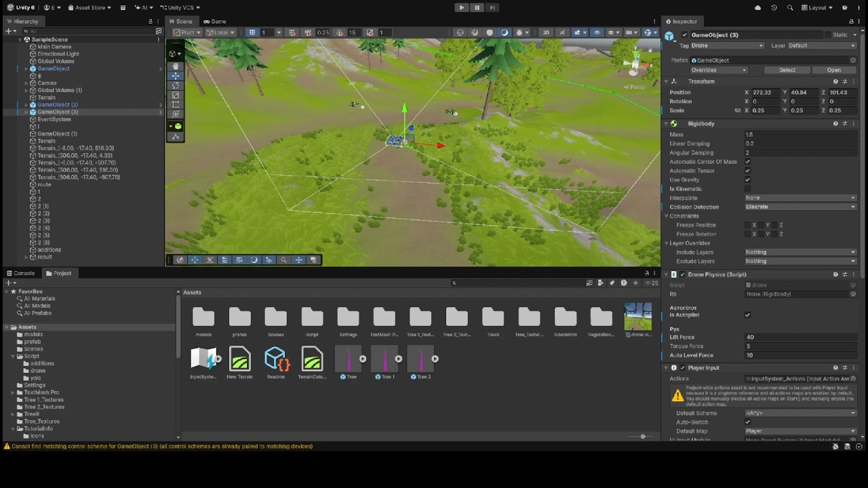
Task: Open the models folder in Assets
Action: tap(203, 321)
